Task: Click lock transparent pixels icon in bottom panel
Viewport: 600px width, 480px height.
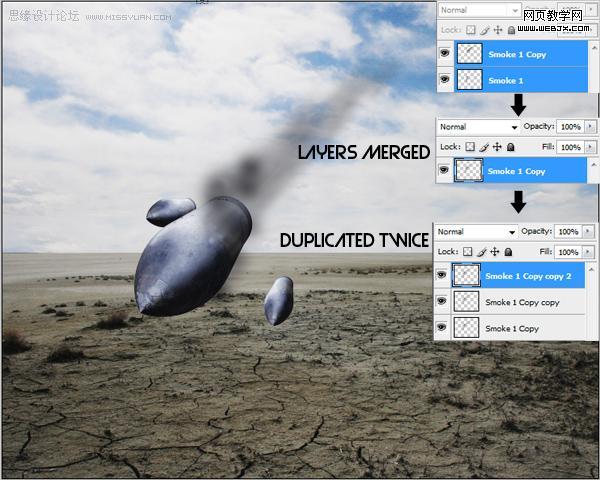Action: click(x=468, y=251)
